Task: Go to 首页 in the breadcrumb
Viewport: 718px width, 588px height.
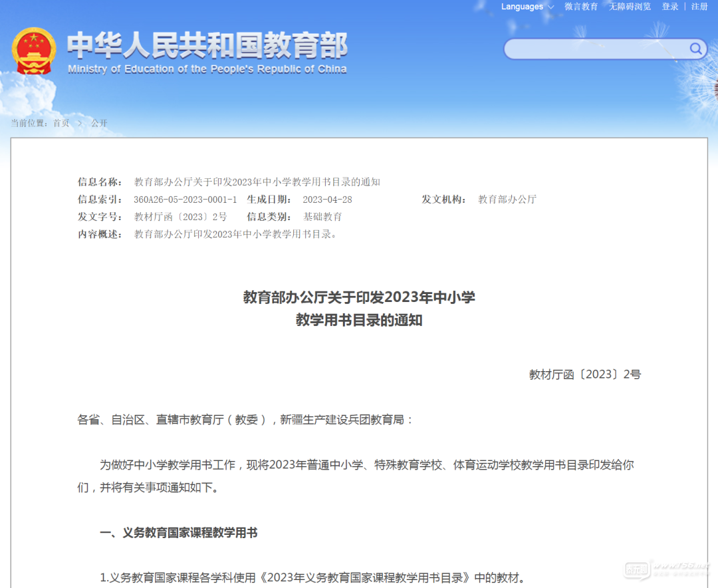Action: pyautogui.click(x=61, y=123)
